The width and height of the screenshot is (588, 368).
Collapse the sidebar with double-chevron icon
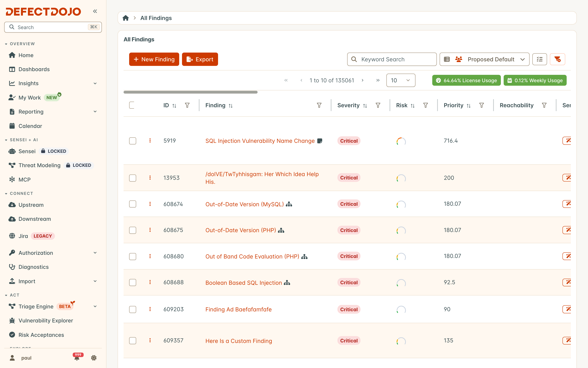click(95, 11)
